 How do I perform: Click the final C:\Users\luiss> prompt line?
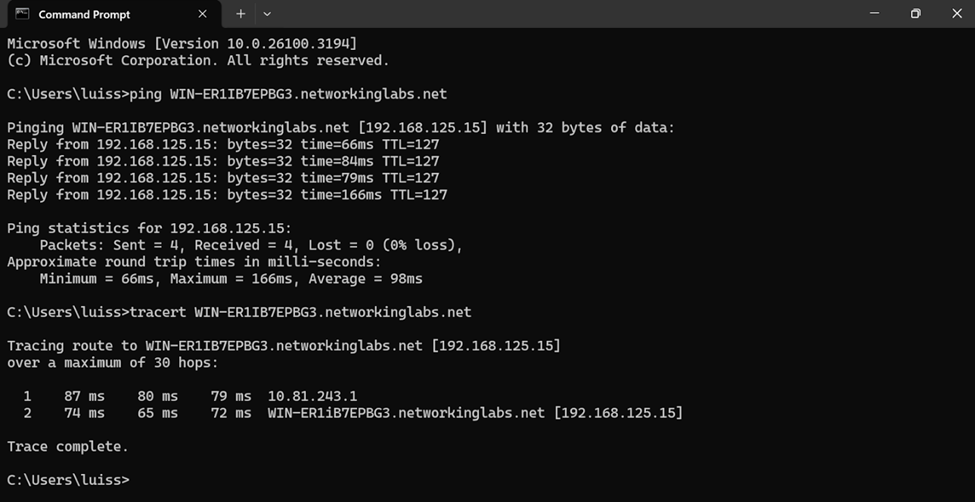[x=68, y=480]
